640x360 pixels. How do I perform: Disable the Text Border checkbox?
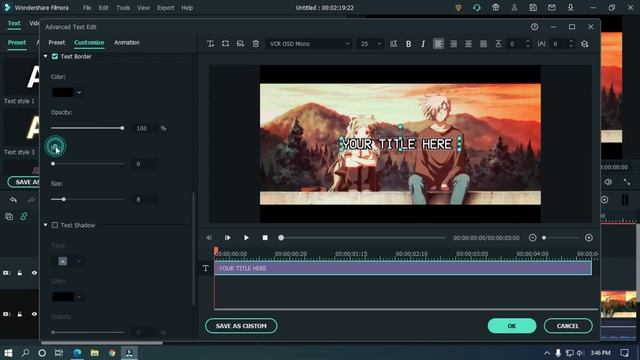[x=55, y=56]
